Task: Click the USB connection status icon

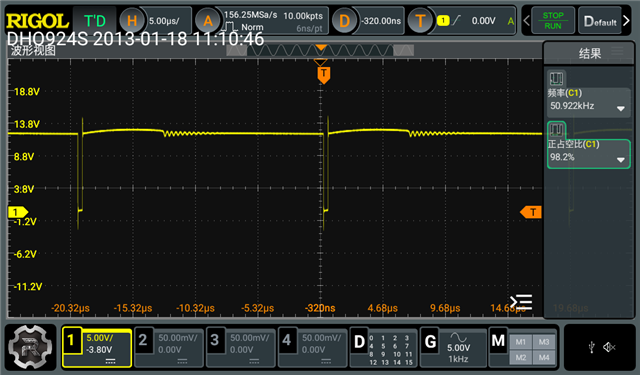Action: [x=591, y=347]
